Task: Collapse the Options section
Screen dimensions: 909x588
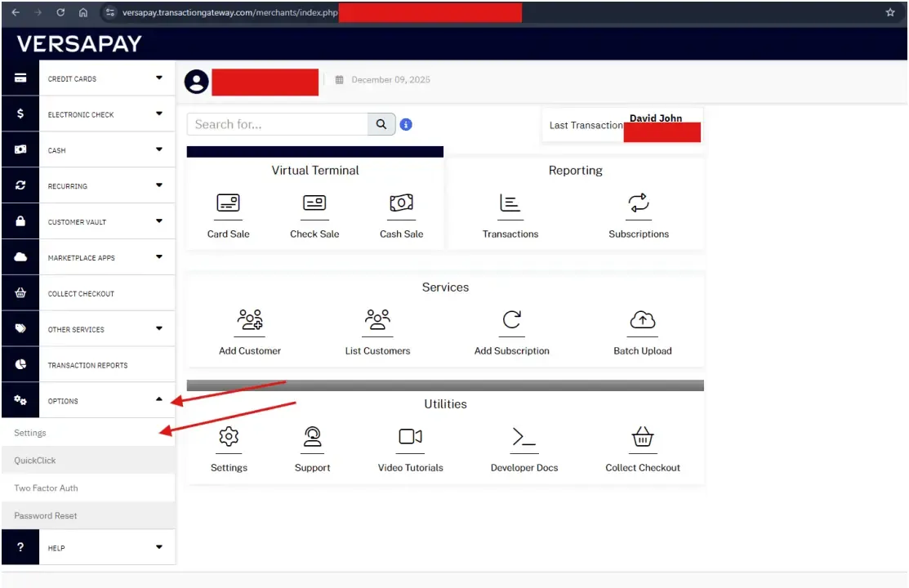Action: tap(106, 400)
